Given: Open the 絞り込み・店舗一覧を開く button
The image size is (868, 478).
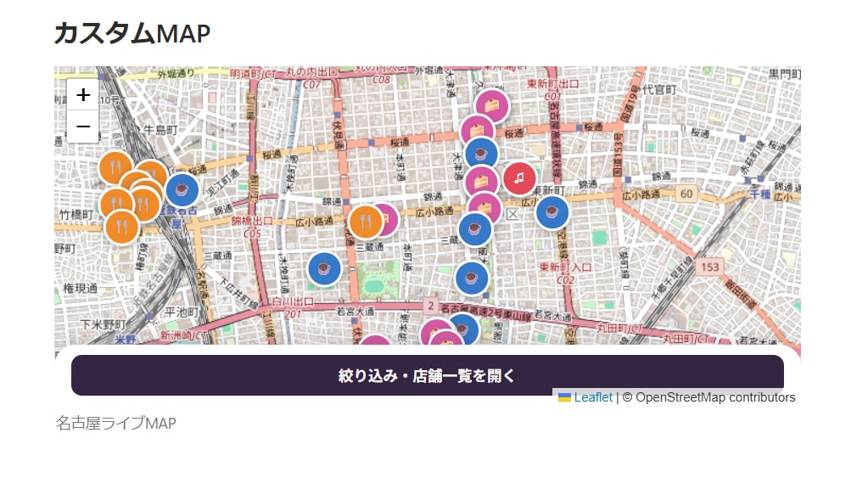Looking at the screenshot, I should pos(428,375).
